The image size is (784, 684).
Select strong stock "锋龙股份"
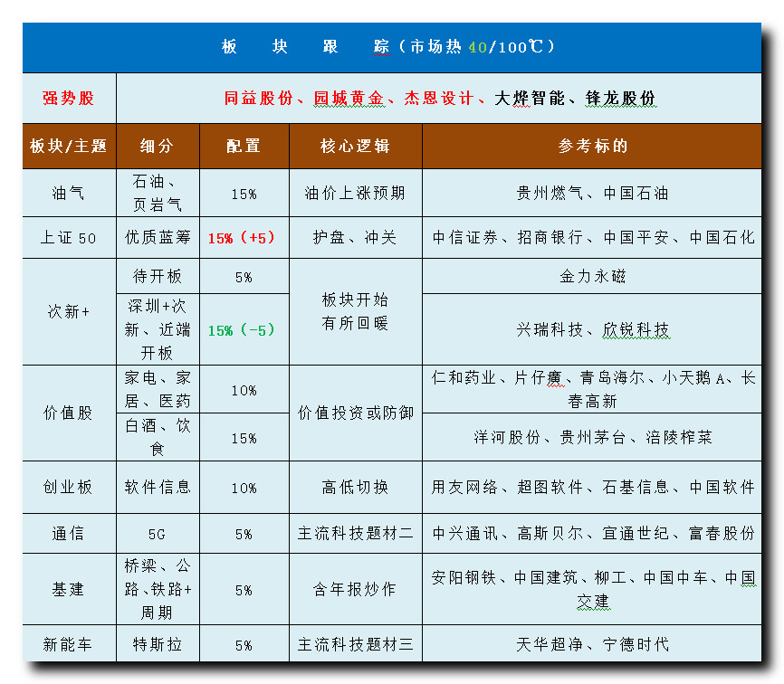tap(620, 98)
